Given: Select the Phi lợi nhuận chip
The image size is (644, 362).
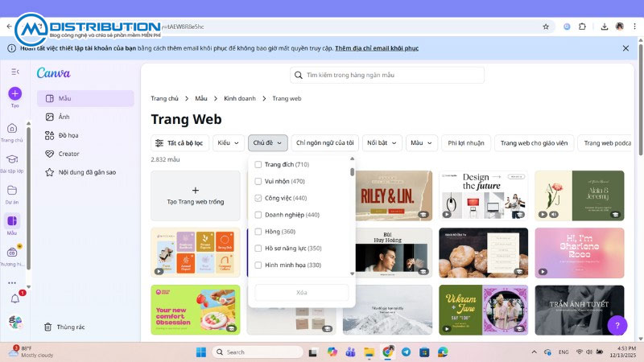Looking at the screenshot, I should point(466,143).
